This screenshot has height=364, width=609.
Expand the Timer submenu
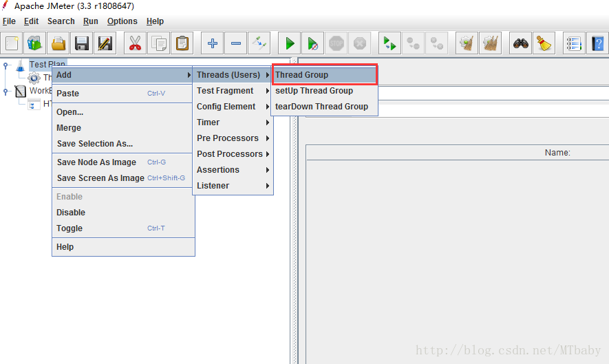pyautogui.click(x=233, y=122)
